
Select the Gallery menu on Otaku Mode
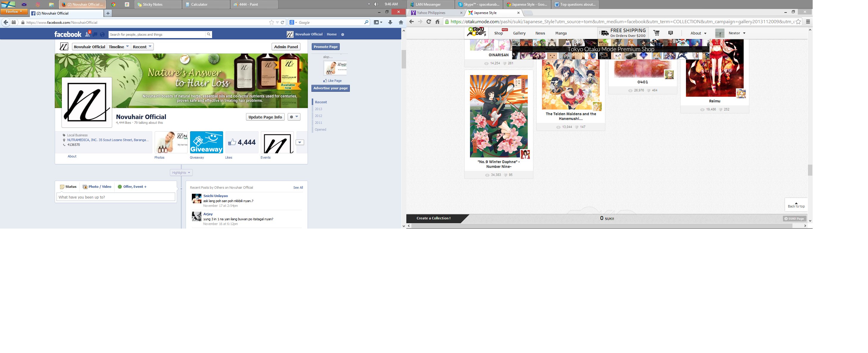point(519,33)
